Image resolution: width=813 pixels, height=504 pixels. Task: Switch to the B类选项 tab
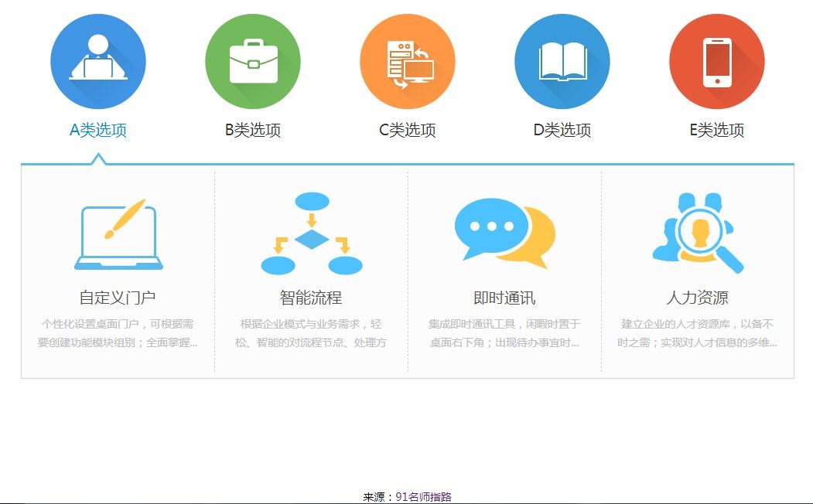[253, 130]
